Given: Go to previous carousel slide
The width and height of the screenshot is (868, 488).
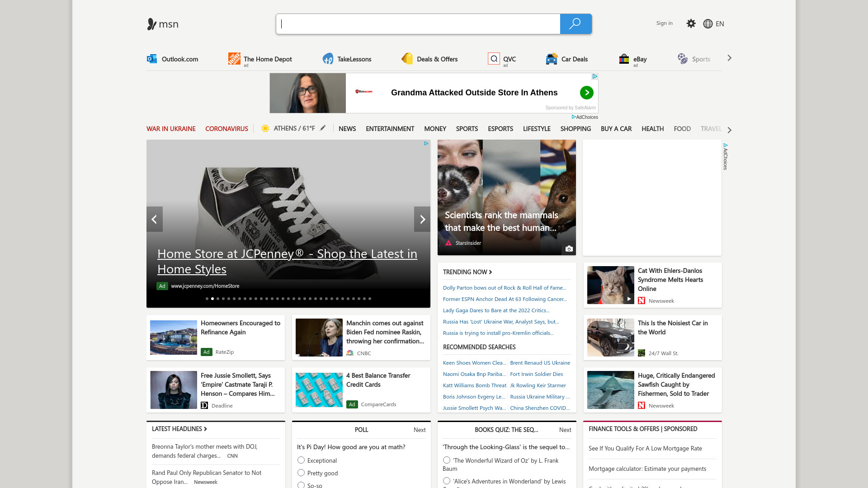Looking at the screenshot, I should pos(155,219).
